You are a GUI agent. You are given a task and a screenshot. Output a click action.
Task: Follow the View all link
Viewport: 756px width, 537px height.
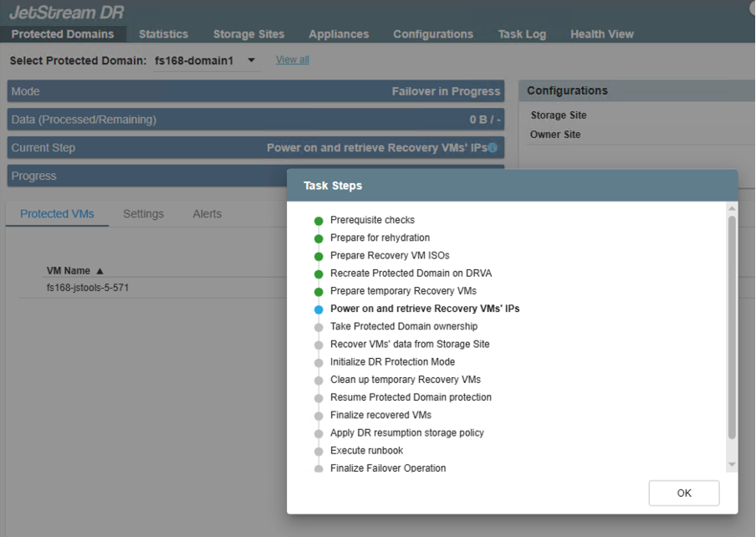293,60
